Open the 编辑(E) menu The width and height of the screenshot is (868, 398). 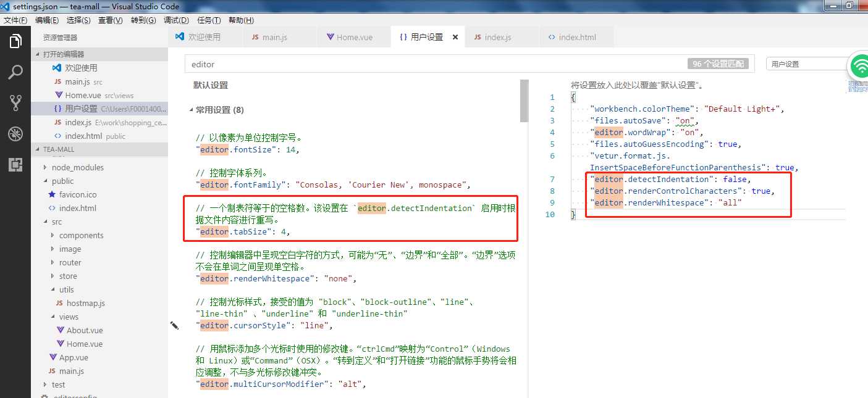[x=47, y=20]
